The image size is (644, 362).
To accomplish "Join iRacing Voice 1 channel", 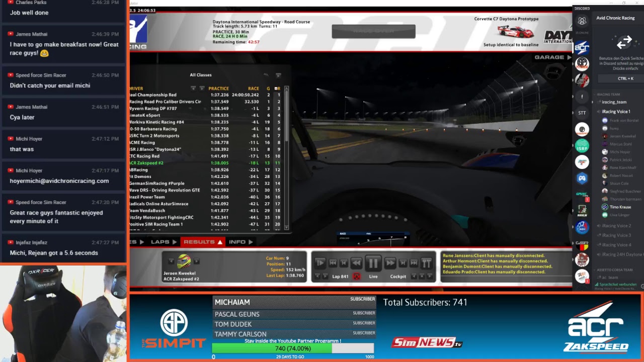I will [x=616, y=112].
